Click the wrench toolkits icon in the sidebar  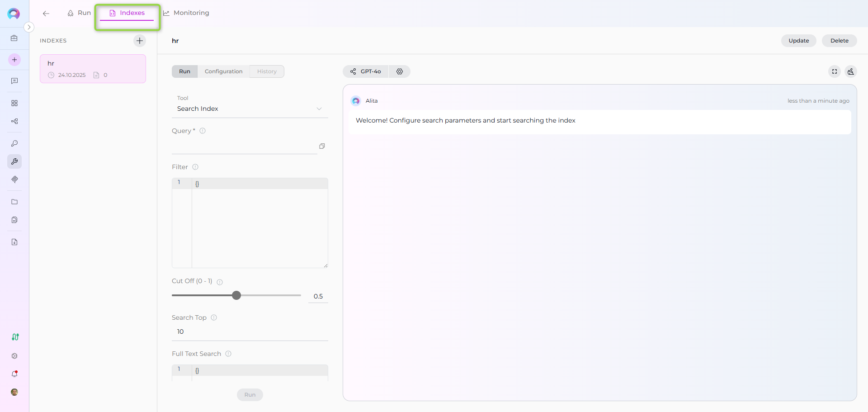tap(14, 161)
